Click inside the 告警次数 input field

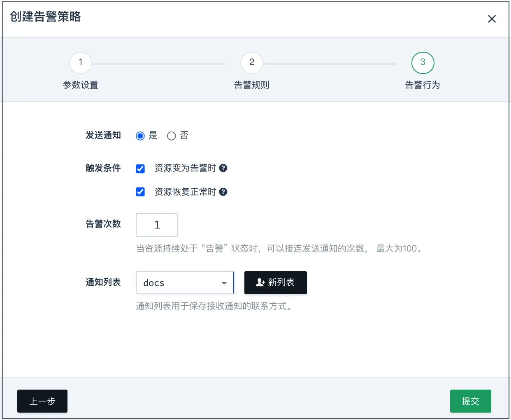[156, 225]
